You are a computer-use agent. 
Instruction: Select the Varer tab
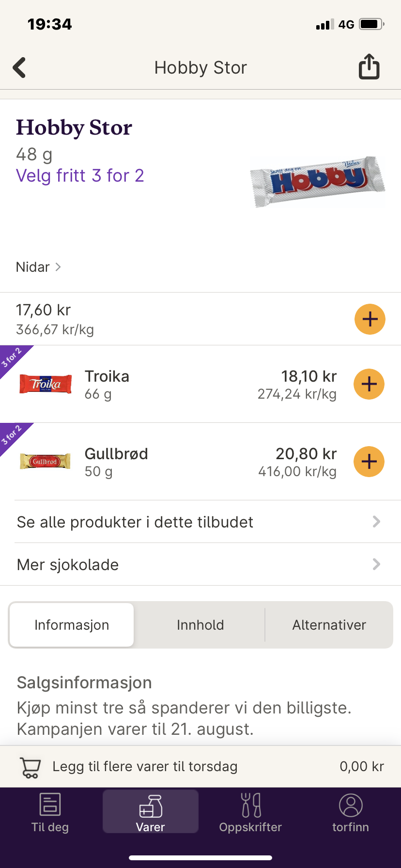coord(151,812)
